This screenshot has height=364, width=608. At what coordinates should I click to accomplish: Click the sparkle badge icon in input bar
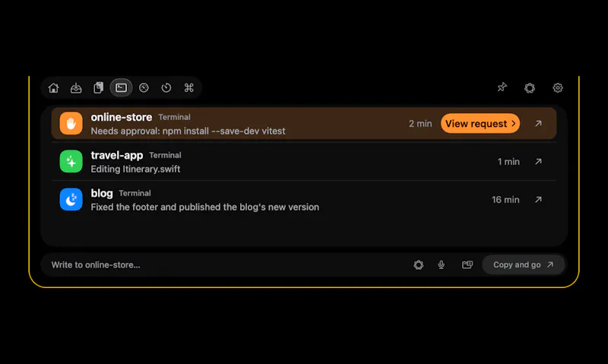(x=419, y=264)
